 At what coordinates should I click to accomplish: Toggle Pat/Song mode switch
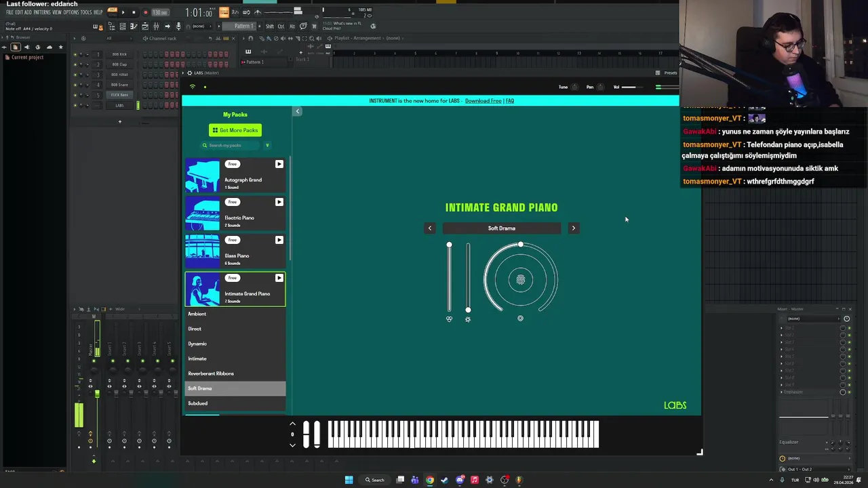tap(112, 12)
